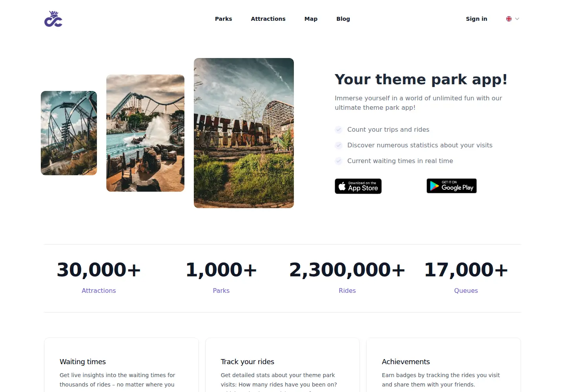Click the 17,000+ queues figure
The image size is (565, 392).
coord(466,270)
